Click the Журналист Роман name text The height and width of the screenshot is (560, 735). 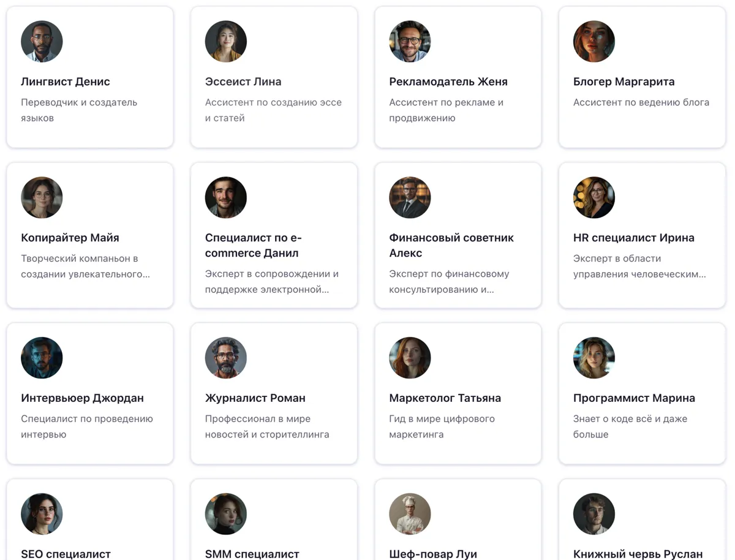[255, 397]
